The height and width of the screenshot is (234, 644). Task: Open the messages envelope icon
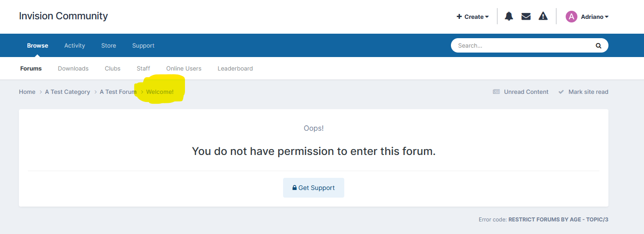click(526, 17)
